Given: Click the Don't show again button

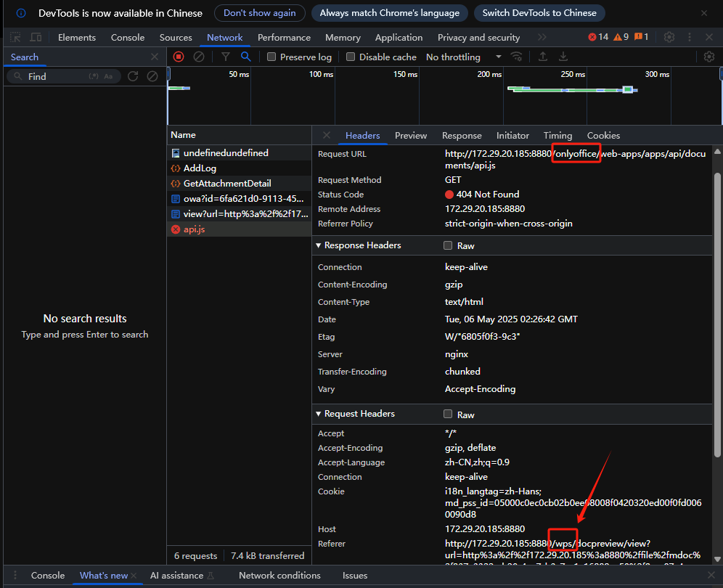Looking at the screenshot, I should 259,13.
